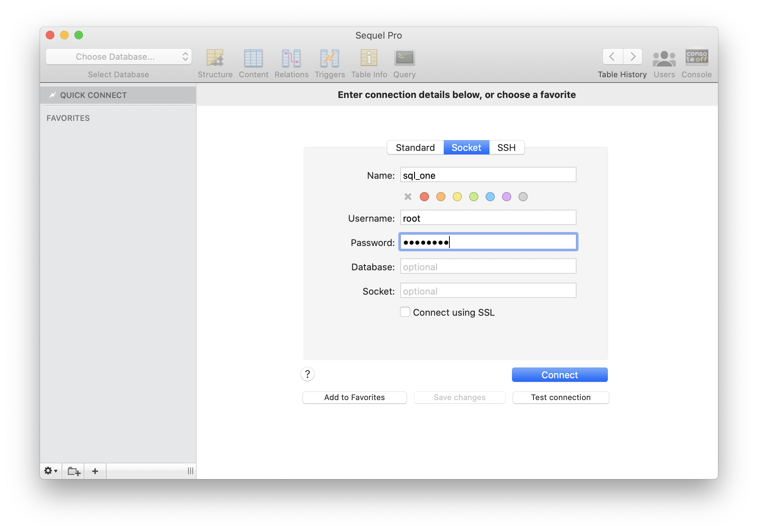Open the Users manager icon
The image size is (758, 532).
tap(664, 58)
